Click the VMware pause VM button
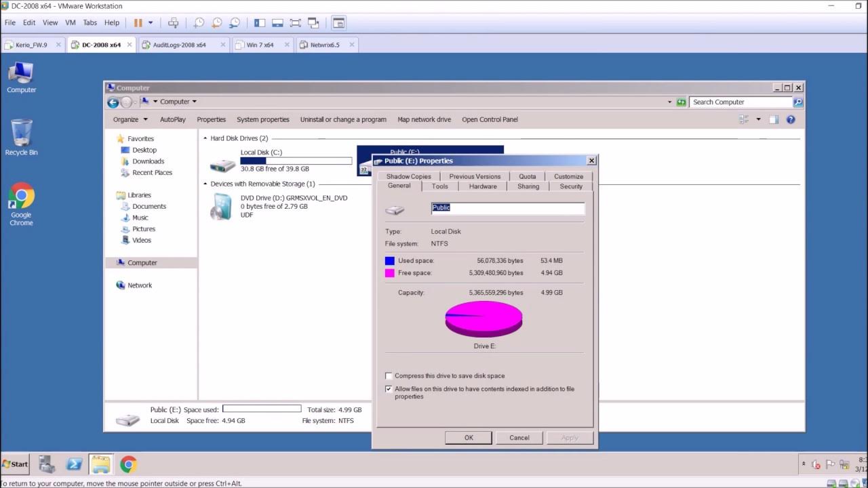This screenshot has width=868, height=488. [x=138, y=22]
